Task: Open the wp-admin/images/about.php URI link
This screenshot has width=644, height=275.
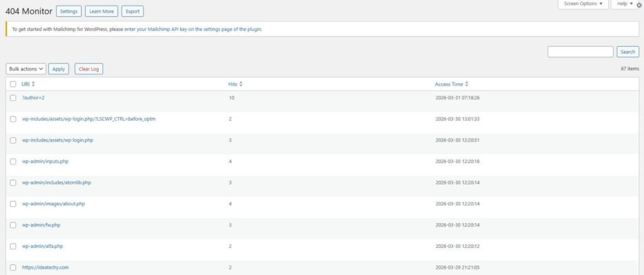Action: point(53,204)
